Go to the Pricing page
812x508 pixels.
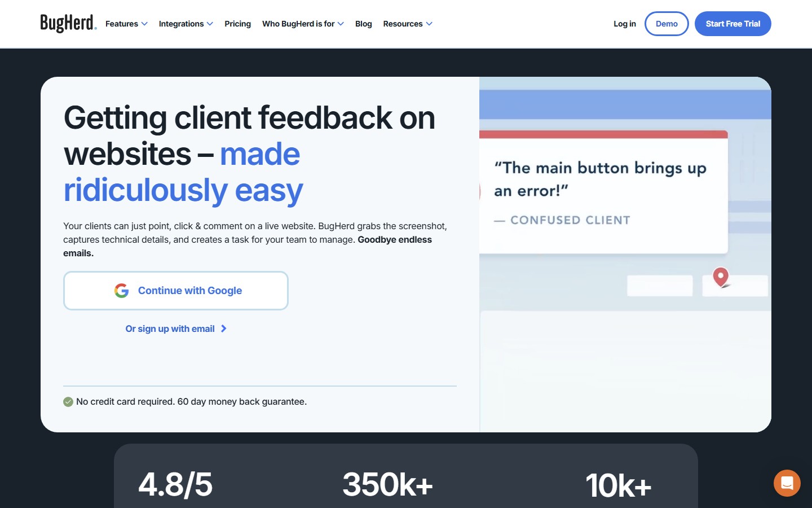pos(237,24)
